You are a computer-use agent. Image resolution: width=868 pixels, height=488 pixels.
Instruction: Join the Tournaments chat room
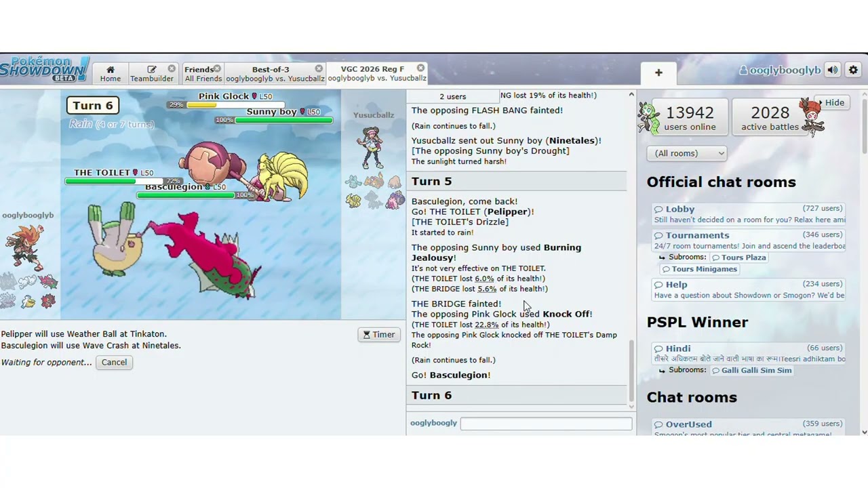tap(749, 240)
